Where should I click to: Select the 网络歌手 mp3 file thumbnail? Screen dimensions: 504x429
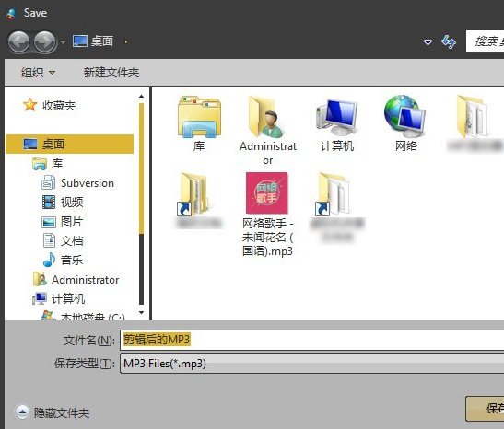tap(267, 193)
